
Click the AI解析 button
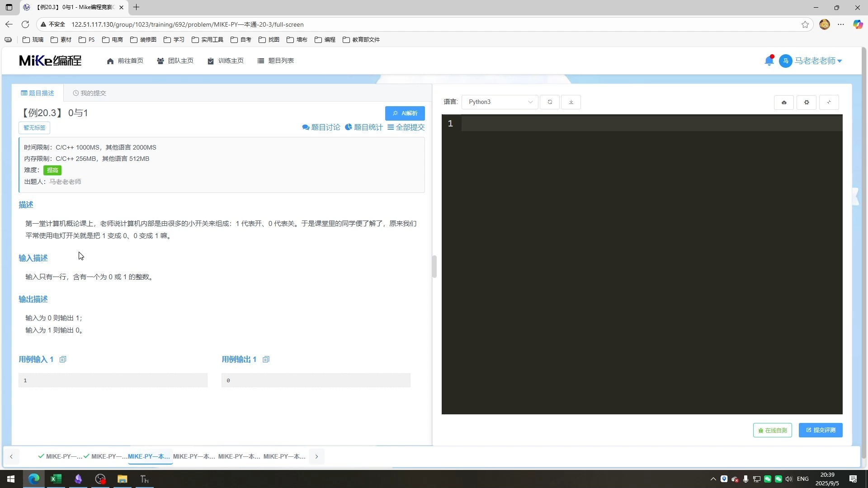click(405, 113)
